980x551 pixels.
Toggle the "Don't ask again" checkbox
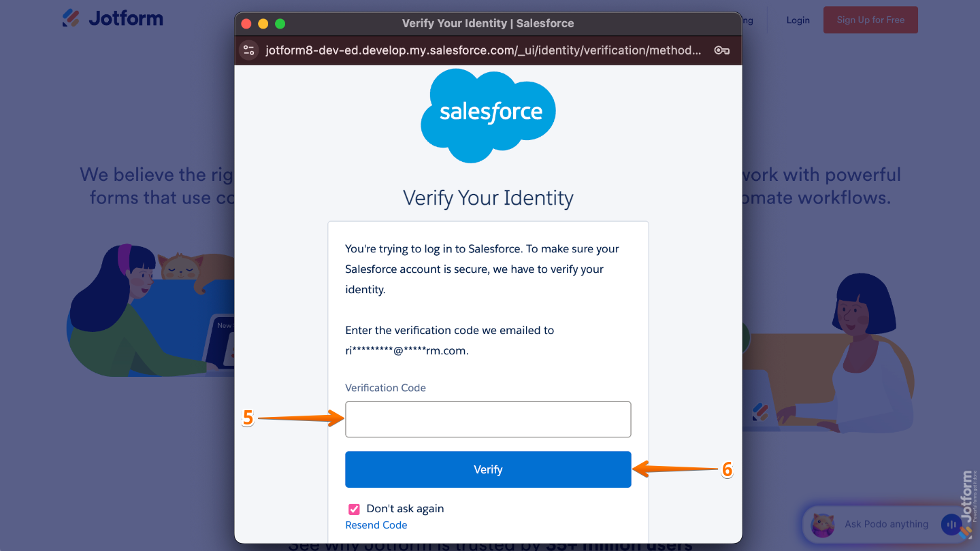353,508
